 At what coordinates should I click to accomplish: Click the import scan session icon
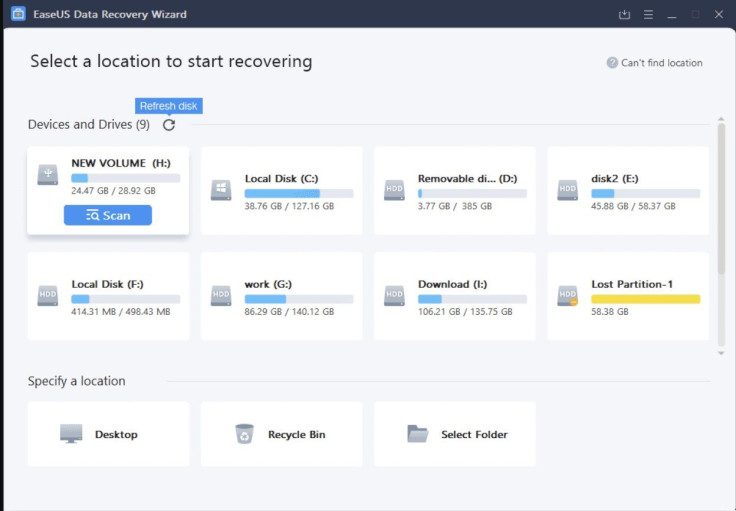624,15
